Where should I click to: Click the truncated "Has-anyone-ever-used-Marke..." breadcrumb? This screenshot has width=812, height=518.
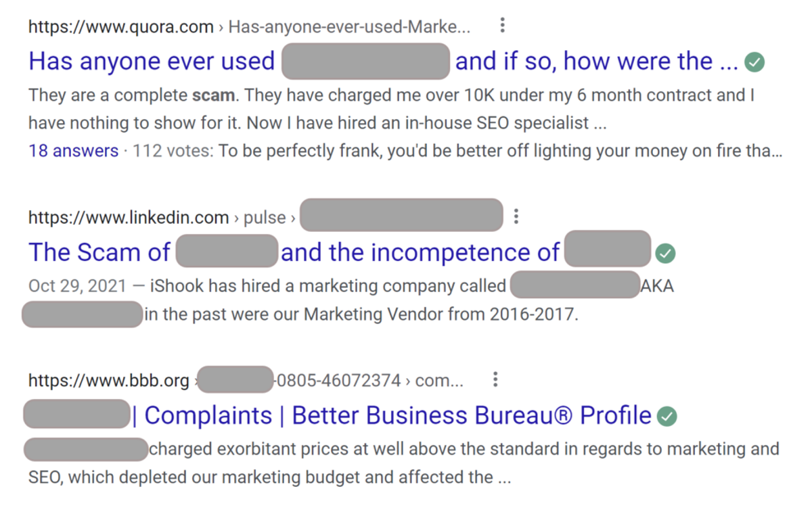pyautogui.click(x=352, y=26)
